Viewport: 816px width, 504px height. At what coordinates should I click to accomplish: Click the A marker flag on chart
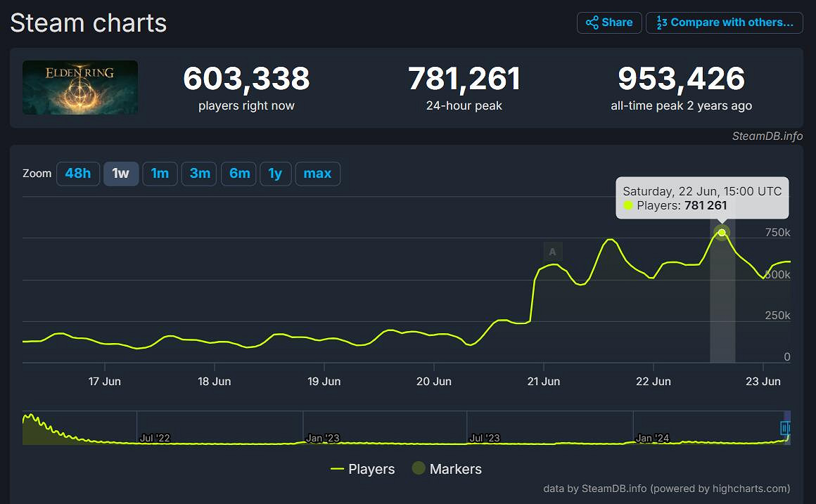[552, 252]
